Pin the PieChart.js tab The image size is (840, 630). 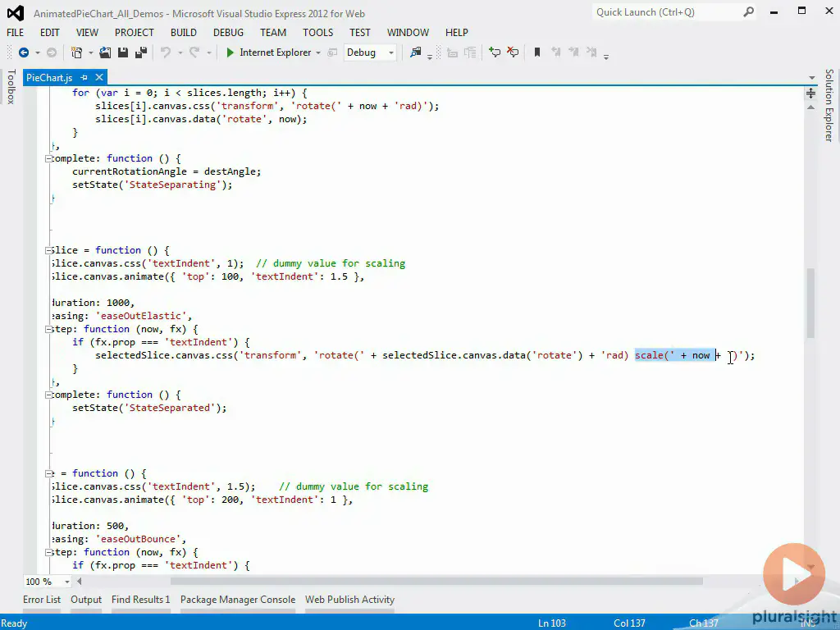[84, 78]
